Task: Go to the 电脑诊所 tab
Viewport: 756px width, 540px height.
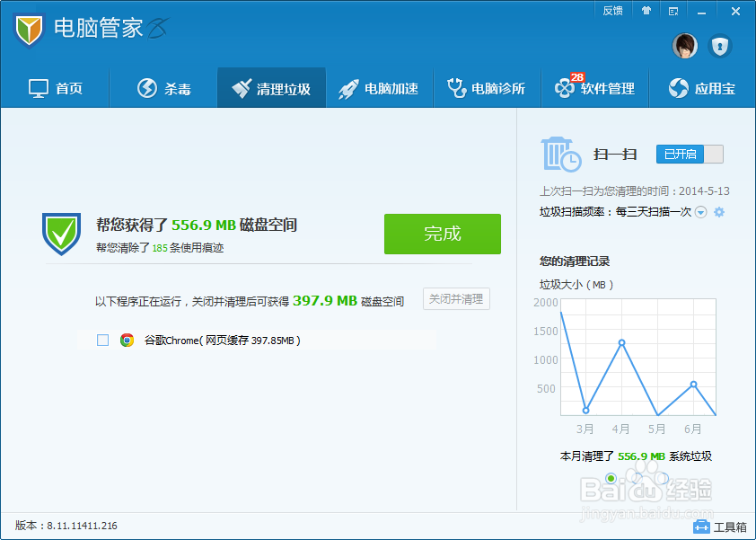Action: point(487,88)
